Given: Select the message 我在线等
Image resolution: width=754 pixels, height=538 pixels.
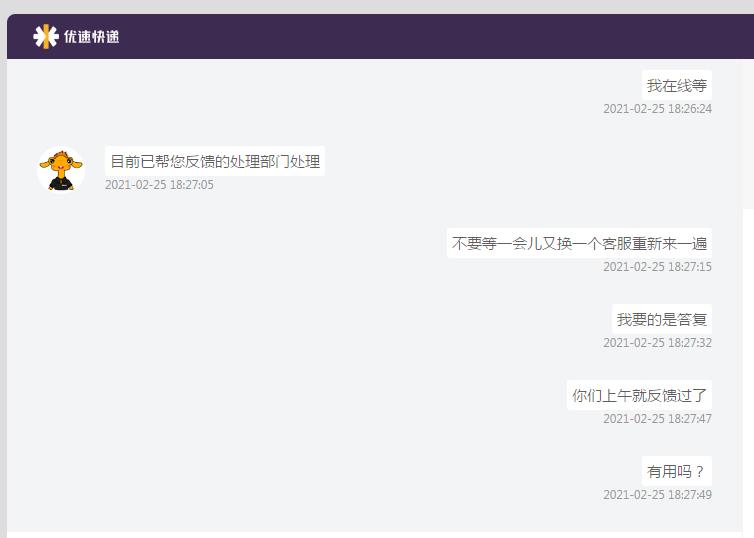Looking at the screenshot, I should coord(677,85).
